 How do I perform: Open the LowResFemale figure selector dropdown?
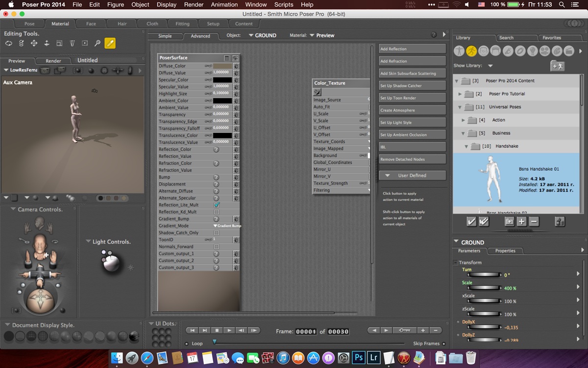coord(20,70)
